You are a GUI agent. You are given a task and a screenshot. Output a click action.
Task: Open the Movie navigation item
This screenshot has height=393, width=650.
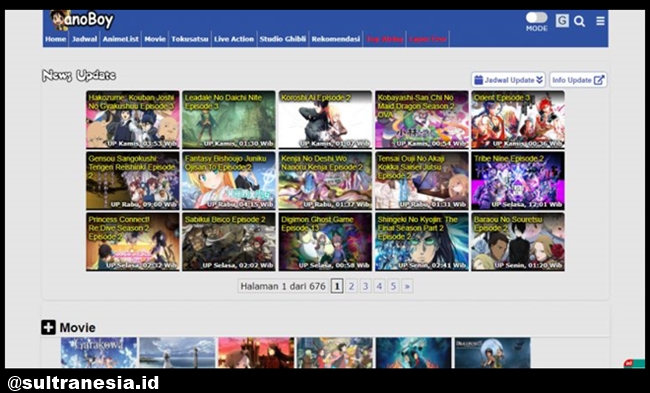(155, 39)
